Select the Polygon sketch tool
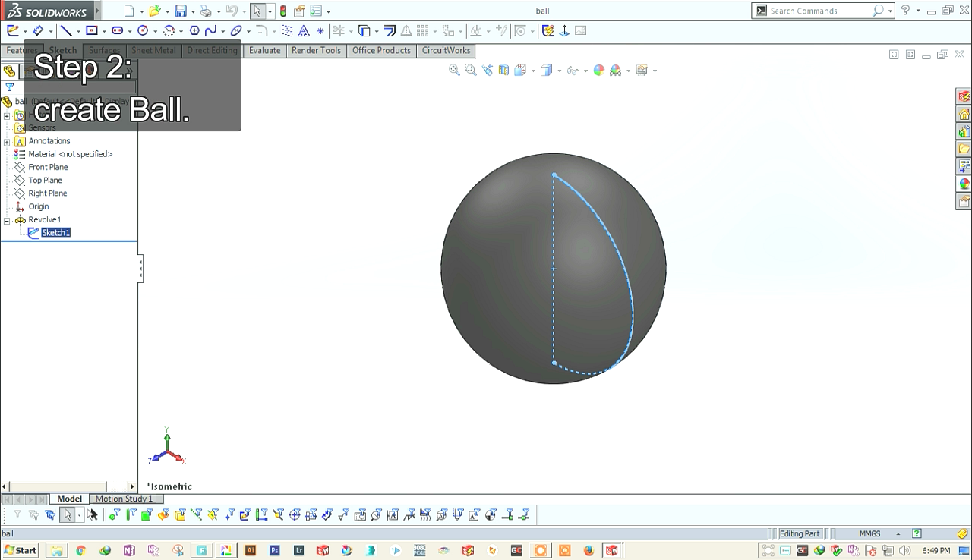 (195, 30)
